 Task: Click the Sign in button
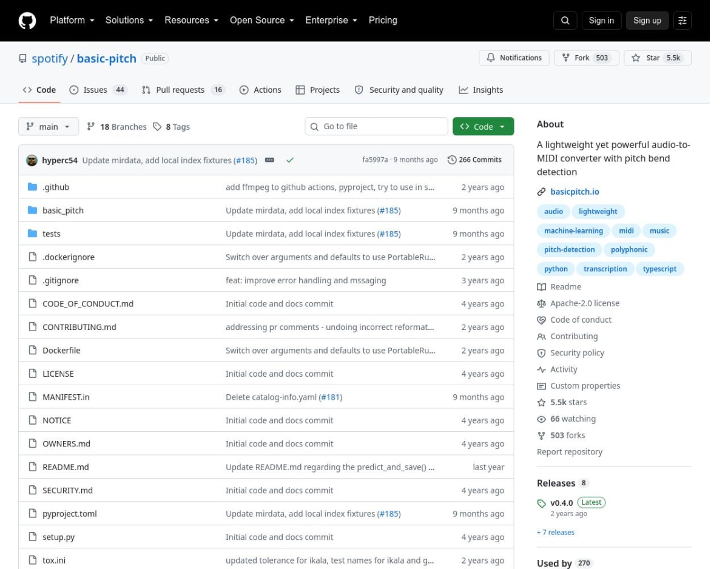pyautogui.click(x=601, y=21)
